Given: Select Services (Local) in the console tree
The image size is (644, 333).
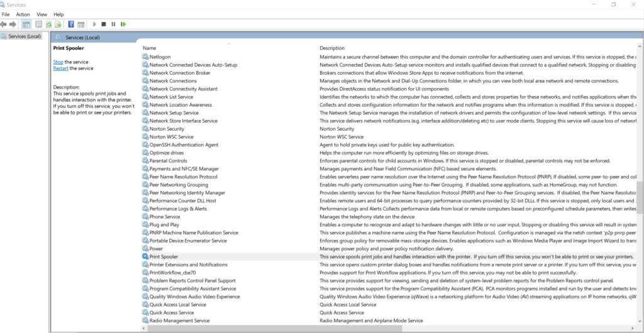Looking at the screenshot, I should click(25, 36).
